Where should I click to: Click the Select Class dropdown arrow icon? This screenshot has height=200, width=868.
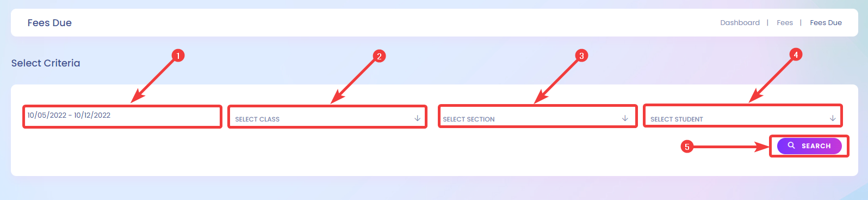[x=418, y=118]
